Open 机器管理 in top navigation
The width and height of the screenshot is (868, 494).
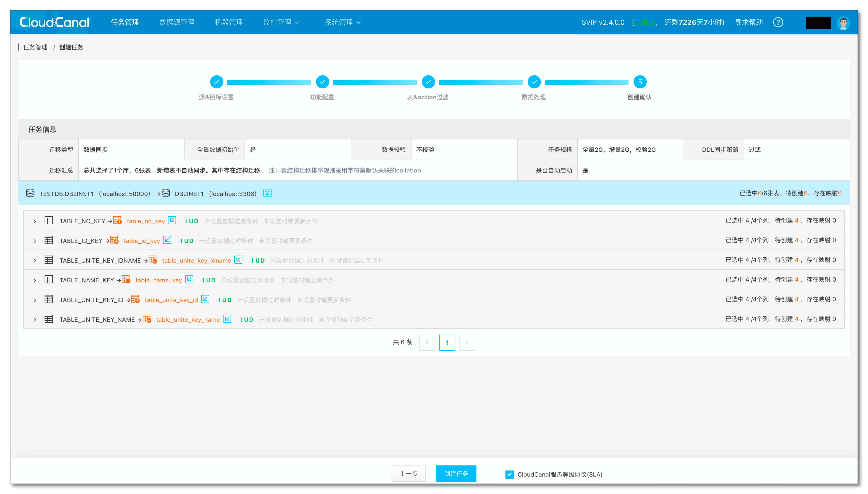point(229,22)
